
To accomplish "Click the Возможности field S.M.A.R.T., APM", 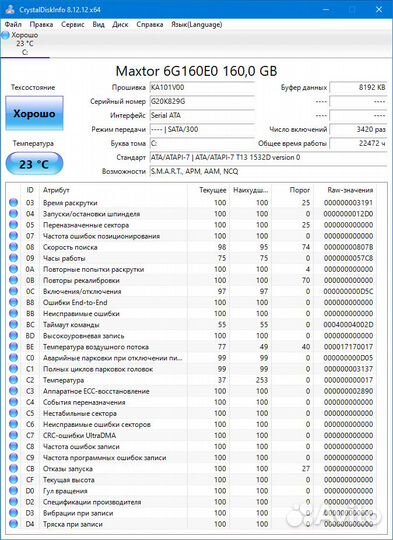I will (268, 171).
